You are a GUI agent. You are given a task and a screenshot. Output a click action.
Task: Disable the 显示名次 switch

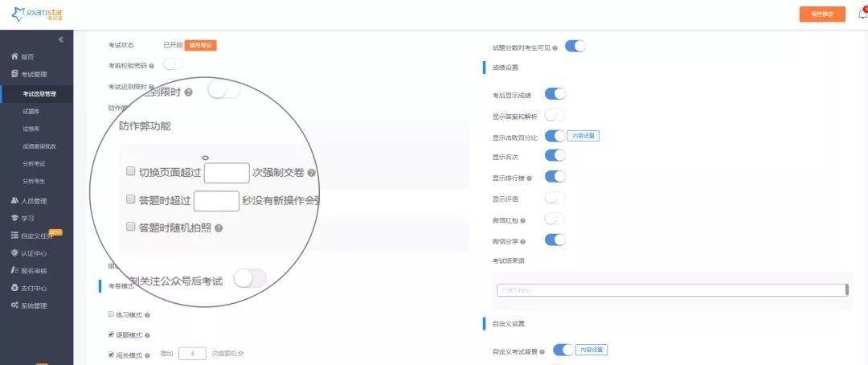[555, 155]
